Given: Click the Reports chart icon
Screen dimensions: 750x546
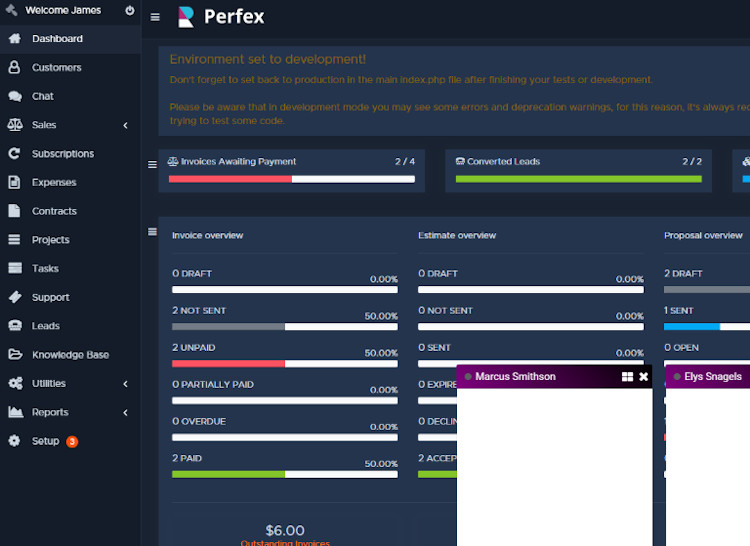Looking at the screenshot, I should tap(15, 412).
